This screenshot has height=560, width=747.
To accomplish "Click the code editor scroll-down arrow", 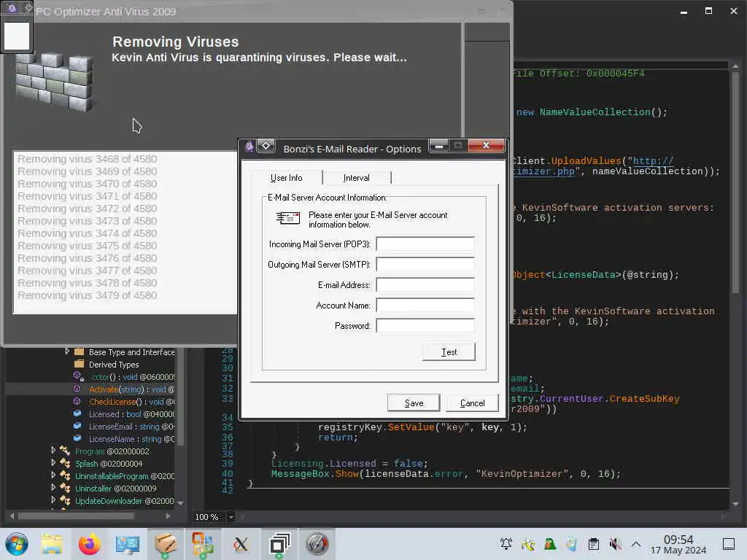I will 735,504.
